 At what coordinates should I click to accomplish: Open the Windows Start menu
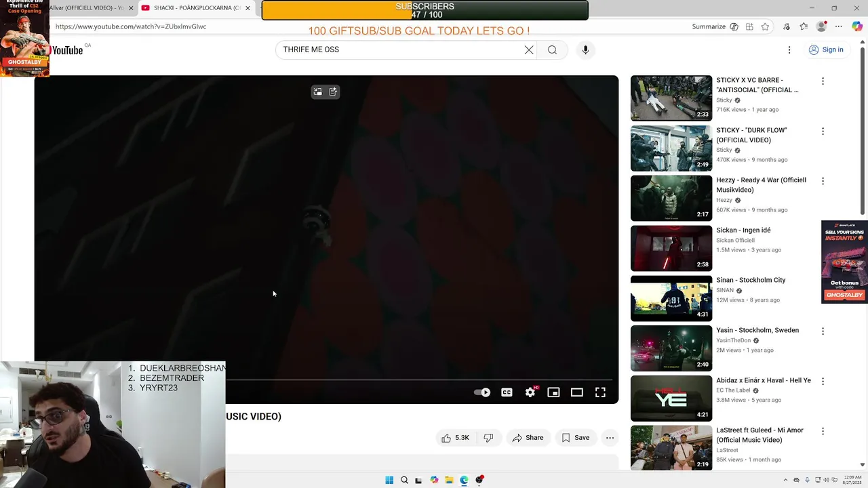[389, 480]
